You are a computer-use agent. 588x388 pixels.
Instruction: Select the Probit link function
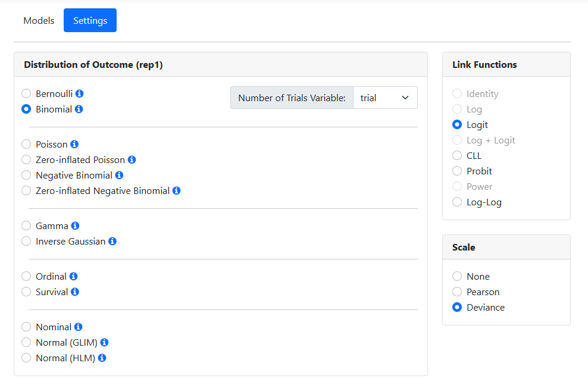457,171
